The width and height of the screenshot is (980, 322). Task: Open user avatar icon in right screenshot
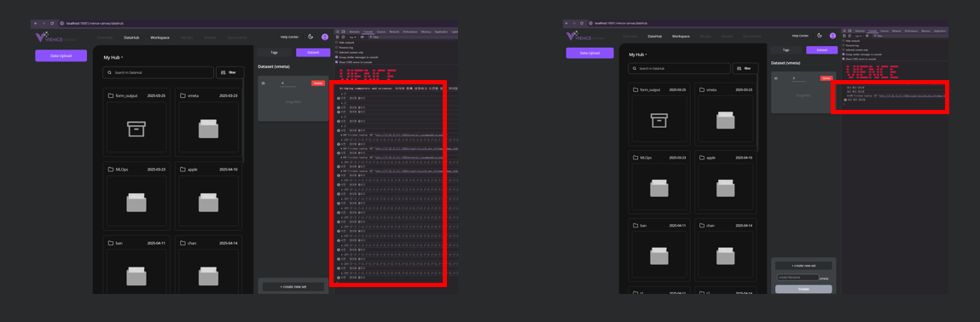pyautogui.click(x=832, y=36)
